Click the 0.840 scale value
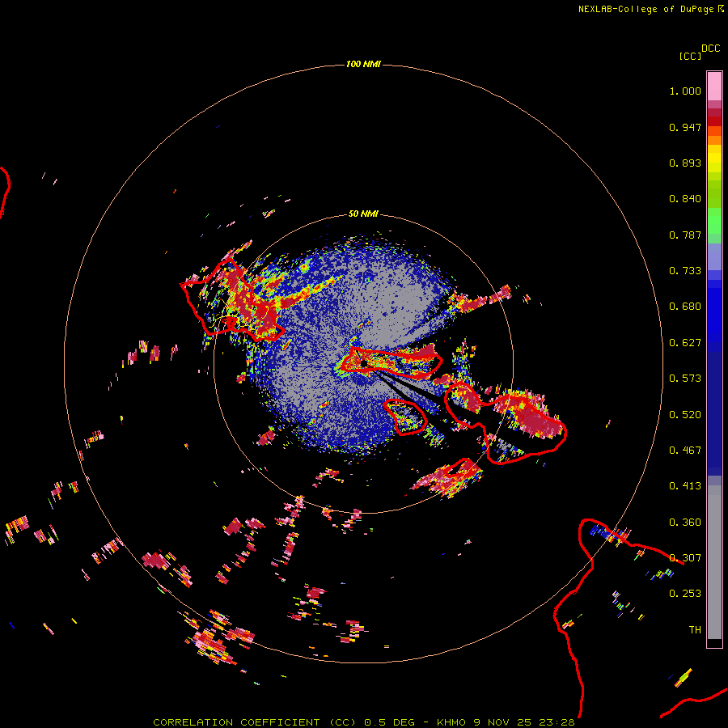This screenshot has height=728, width=728. point(685,199)
